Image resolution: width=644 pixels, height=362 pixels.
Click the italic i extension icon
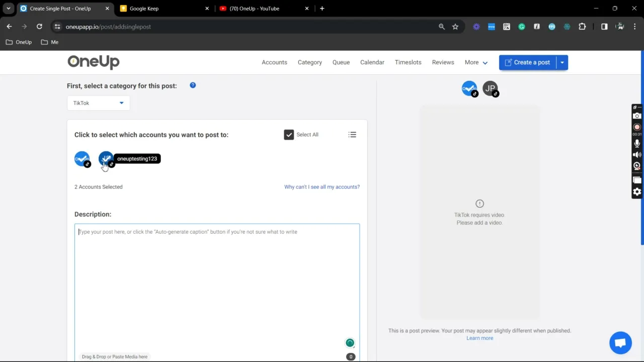click(x=537, y=27)
